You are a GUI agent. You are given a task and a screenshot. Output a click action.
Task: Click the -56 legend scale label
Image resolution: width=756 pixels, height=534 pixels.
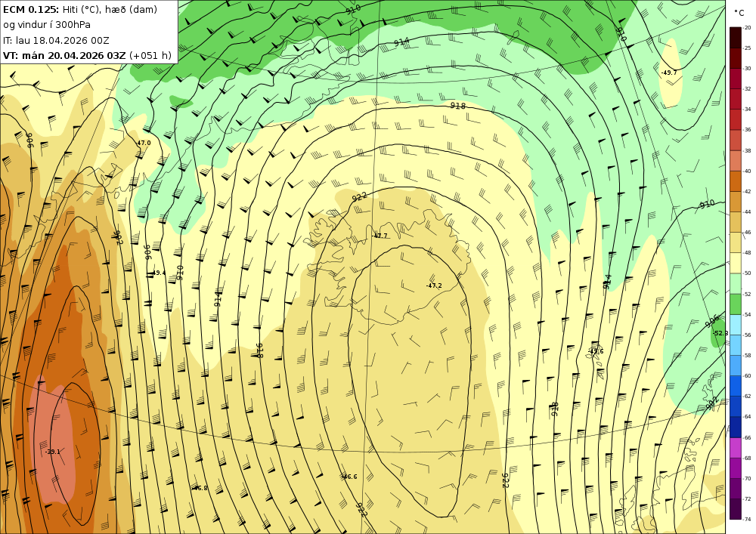point(748,335)
